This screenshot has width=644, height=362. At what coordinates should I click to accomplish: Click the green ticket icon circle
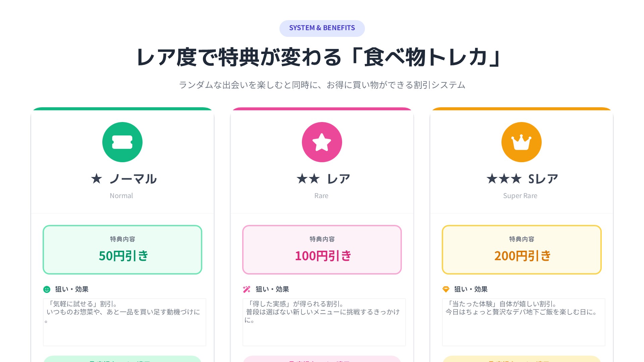tap(122, 142)
